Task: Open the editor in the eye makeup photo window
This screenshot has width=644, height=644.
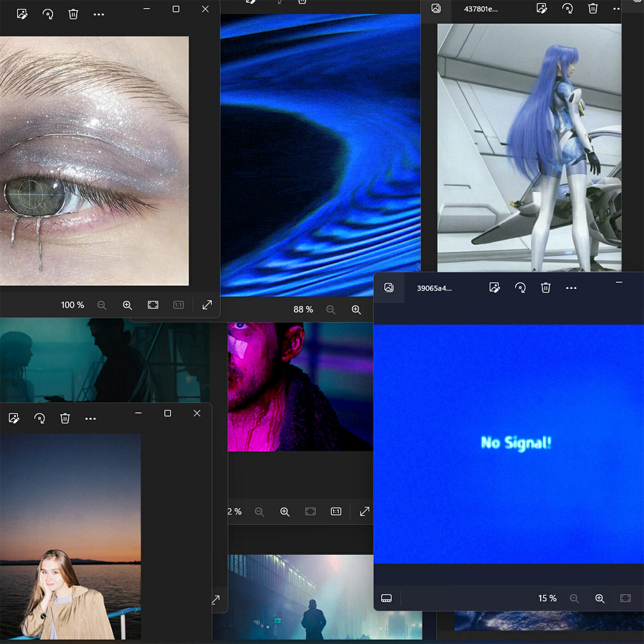Action: pos(22,14)
